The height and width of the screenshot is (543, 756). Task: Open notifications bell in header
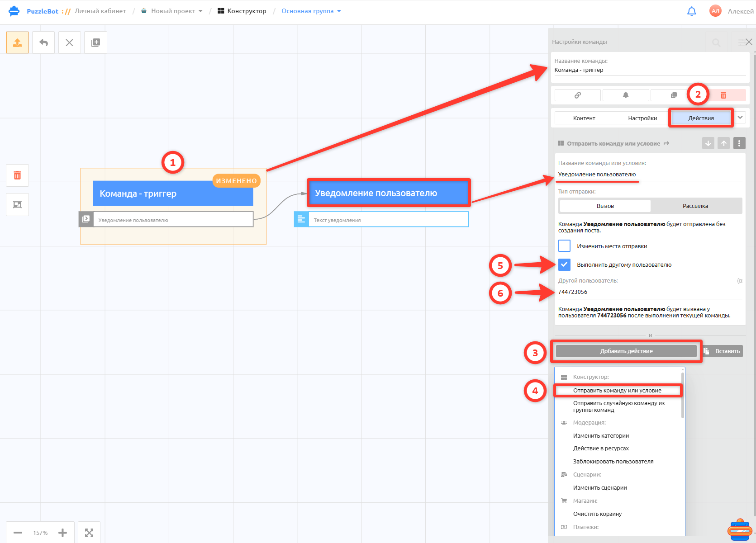pos(691,11)
